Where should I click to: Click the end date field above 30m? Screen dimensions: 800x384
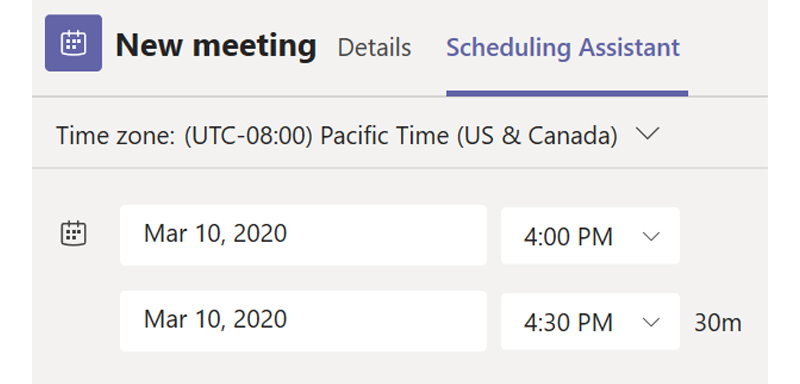pyautogui.click(x=303, y=321)
